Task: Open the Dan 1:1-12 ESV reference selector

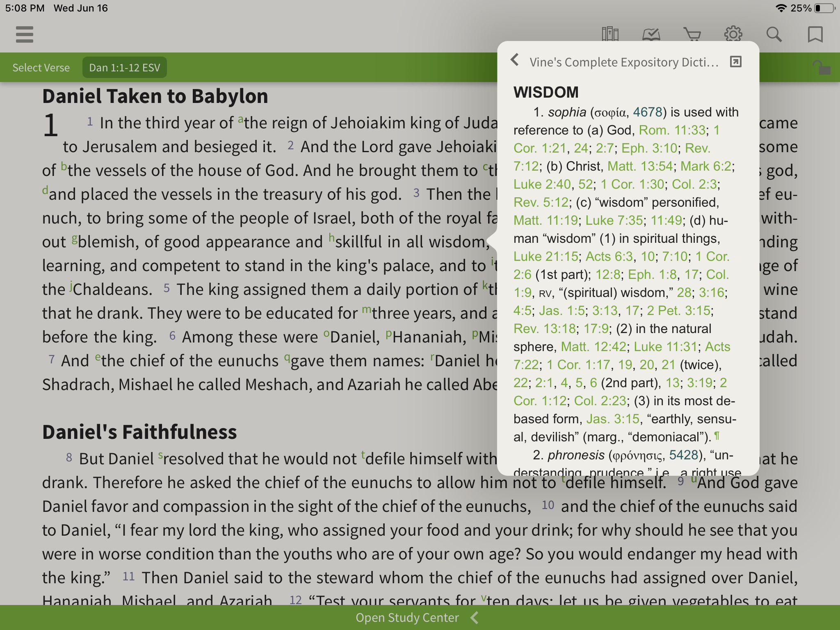Action: click(x=124, y=67)
